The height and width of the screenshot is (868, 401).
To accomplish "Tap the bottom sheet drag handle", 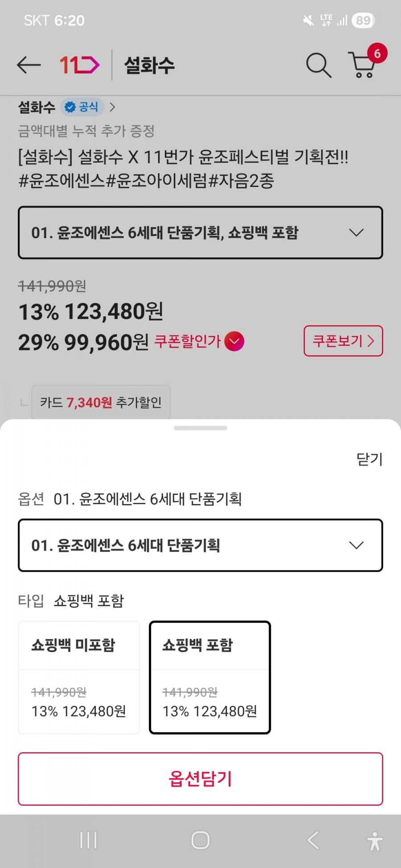I will tap(200, 428).
